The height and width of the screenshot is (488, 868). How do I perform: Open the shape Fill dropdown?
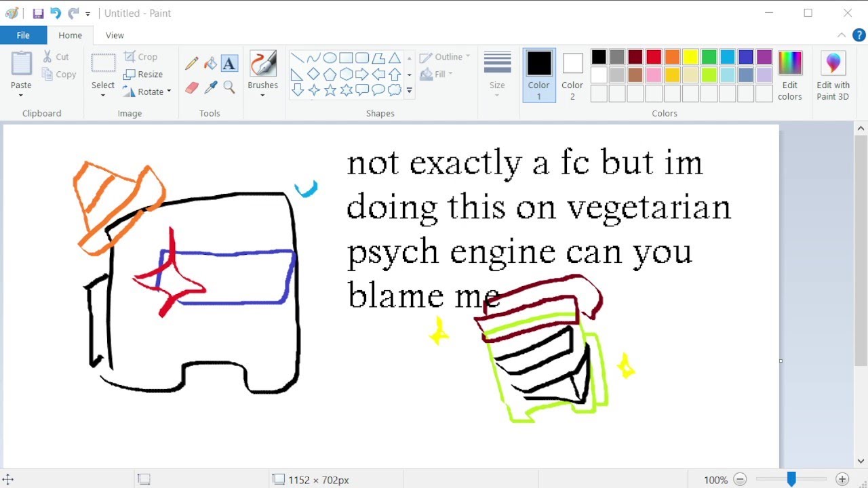click(436, 74)
